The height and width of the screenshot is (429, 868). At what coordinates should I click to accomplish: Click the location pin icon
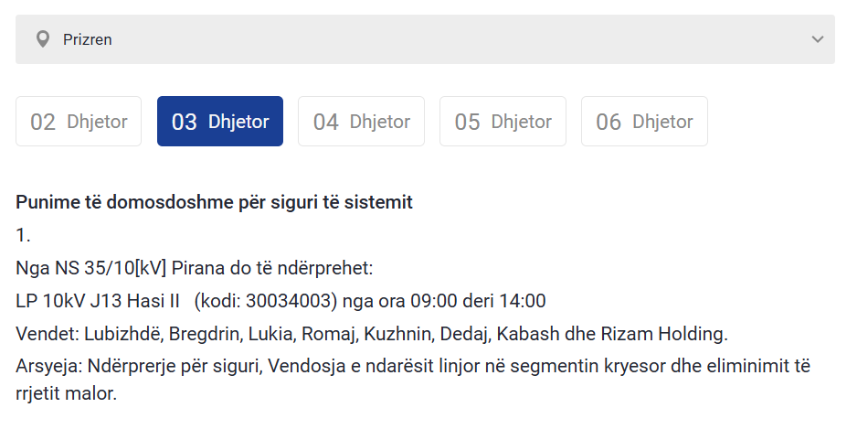click(42, 39)
